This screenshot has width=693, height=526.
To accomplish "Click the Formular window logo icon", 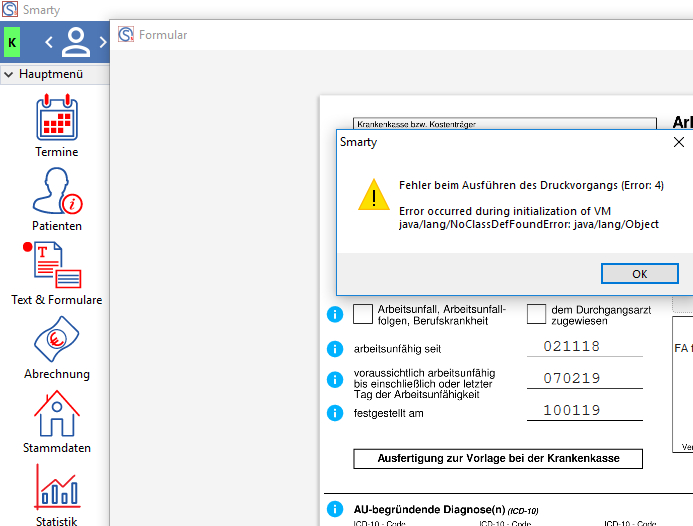I will (126, 34).
